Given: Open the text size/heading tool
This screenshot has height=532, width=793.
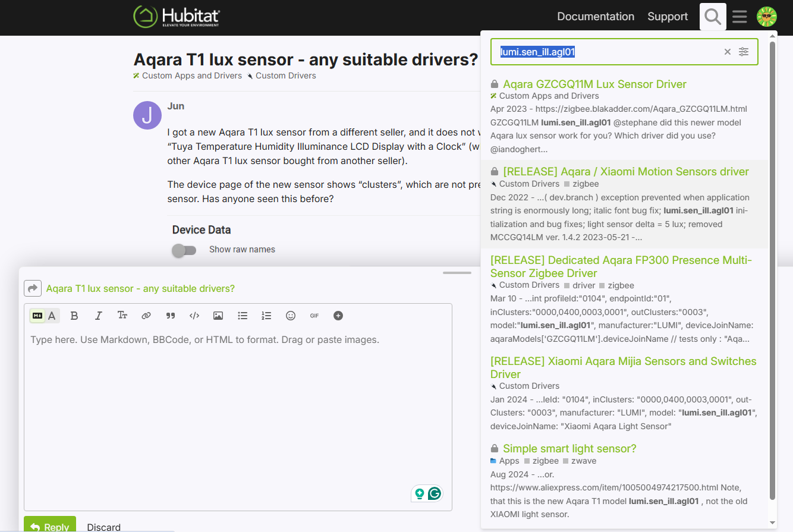Looking at the screenshot, I should pos(122,316).
